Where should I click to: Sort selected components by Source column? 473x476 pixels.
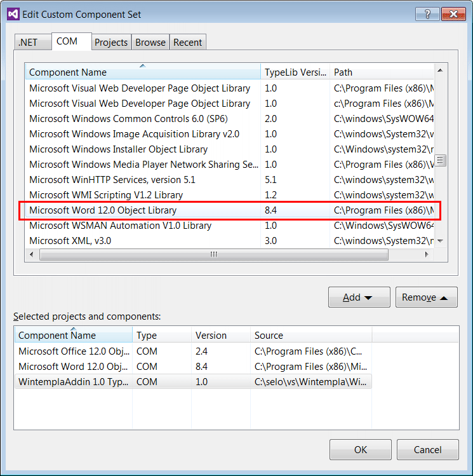pos(311,335)
